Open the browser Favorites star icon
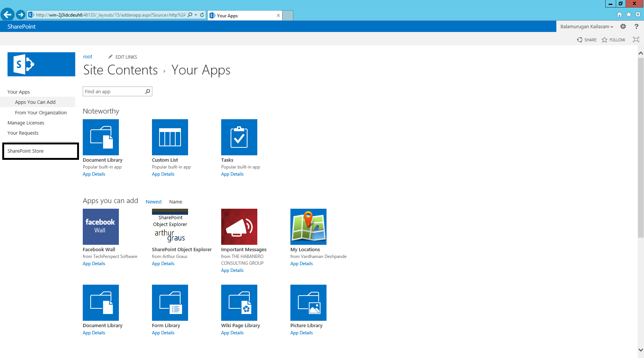 629,15
